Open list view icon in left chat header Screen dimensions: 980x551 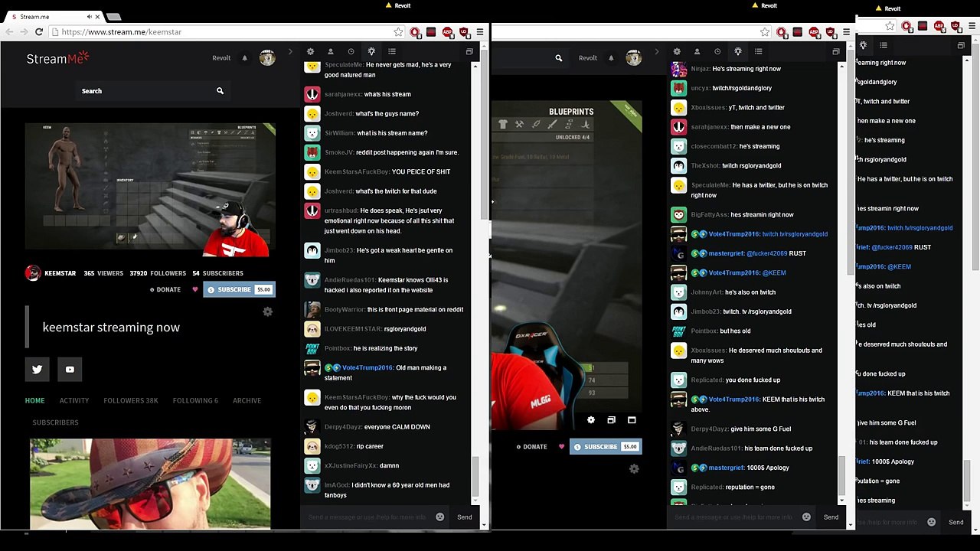click(392, 51)
